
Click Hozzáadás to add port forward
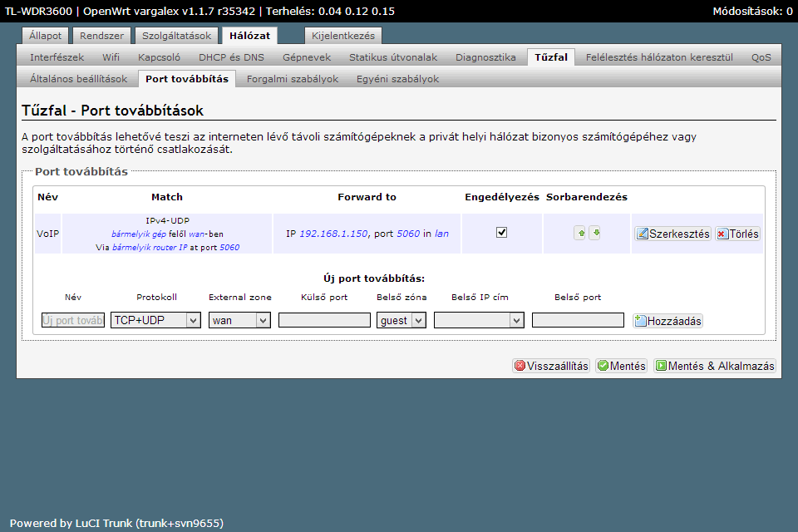point(667,321)
